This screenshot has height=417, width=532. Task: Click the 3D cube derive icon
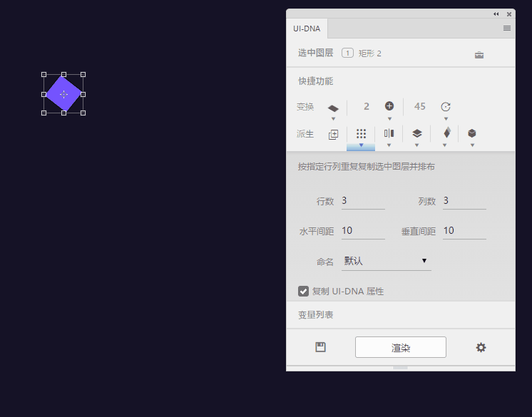pyautogui.click(x=472, y=133)
